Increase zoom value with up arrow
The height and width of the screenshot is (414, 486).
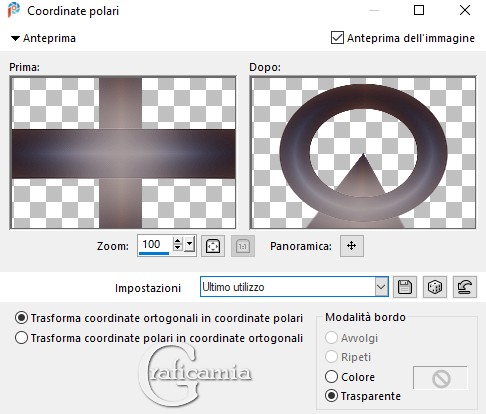[x=178, y=241]
